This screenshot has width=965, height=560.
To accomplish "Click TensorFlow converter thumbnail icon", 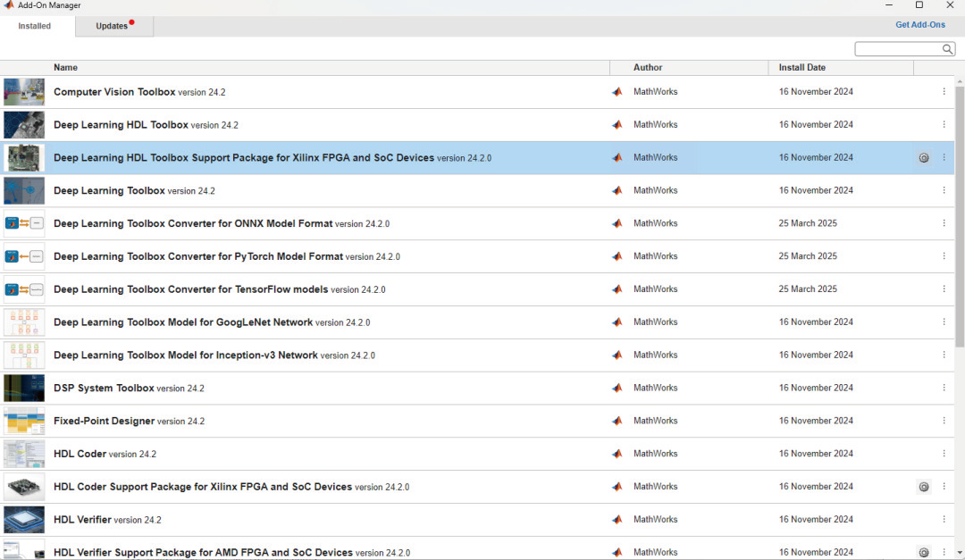I will (24, 289).
